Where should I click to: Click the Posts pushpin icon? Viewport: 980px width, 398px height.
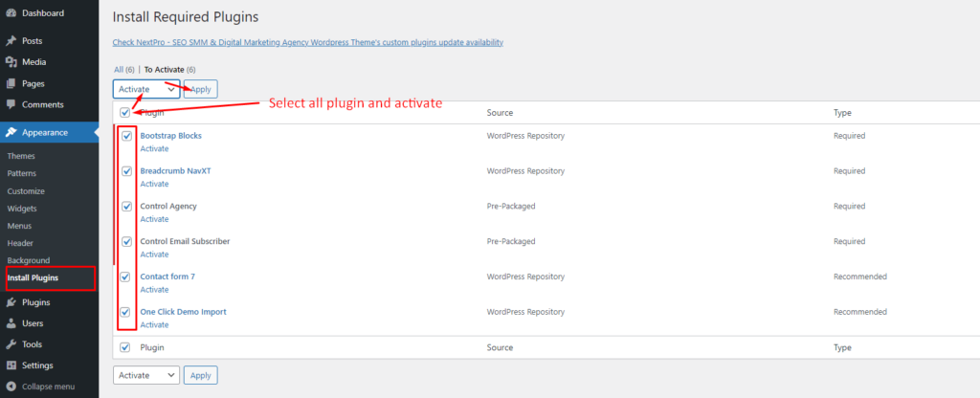pos(11,41)
